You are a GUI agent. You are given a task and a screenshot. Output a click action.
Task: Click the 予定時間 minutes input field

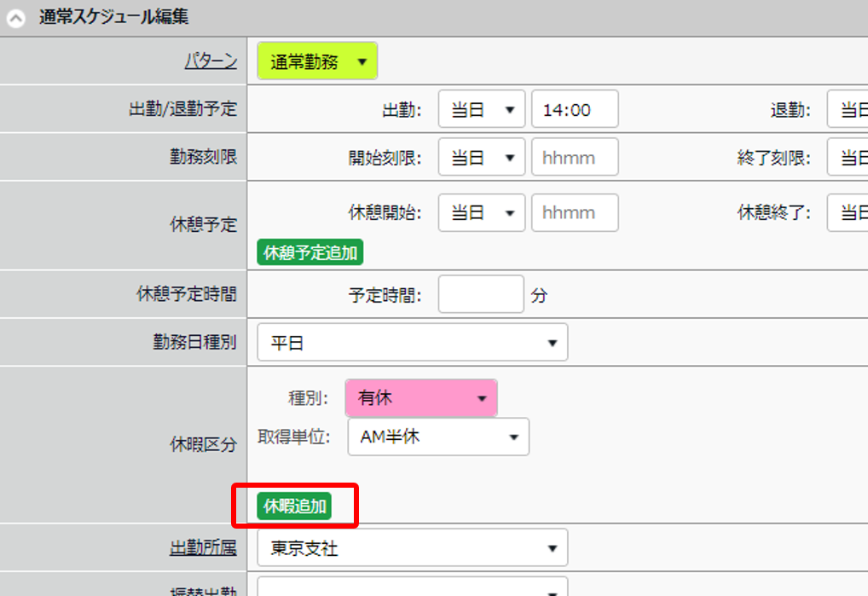tap(481, 294)
